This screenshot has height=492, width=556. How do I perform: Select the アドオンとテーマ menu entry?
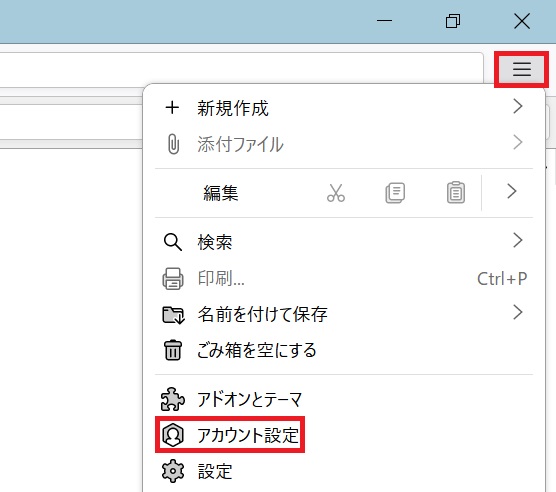pyautogui.click(x=344, y=399)
